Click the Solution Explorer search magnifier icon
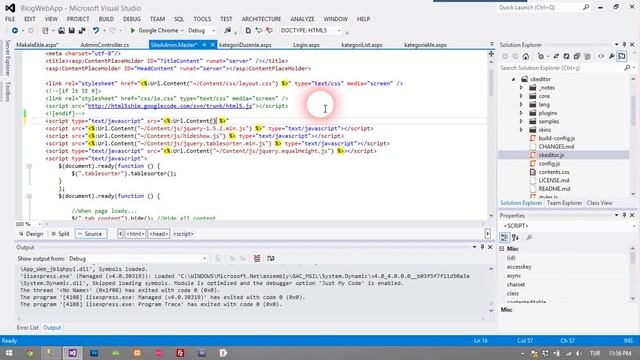 pos(627,68)
